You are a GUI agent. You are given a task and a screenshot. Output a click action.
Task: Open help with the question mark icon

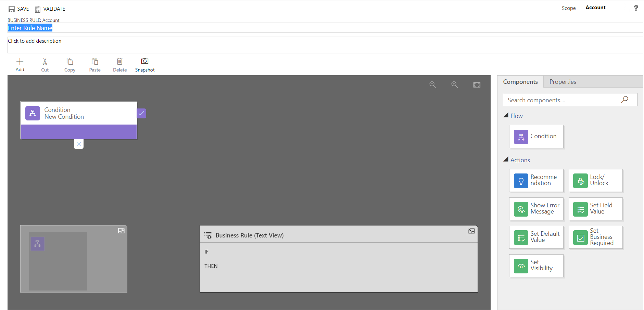tap(635, 8)
